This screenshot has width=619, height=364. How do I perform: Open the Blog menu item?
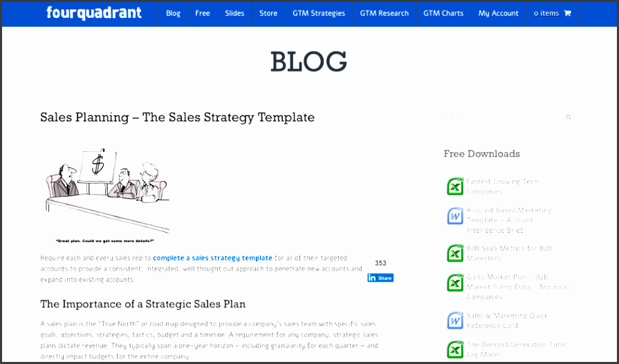pyautogui.click(x=173, y=13)
